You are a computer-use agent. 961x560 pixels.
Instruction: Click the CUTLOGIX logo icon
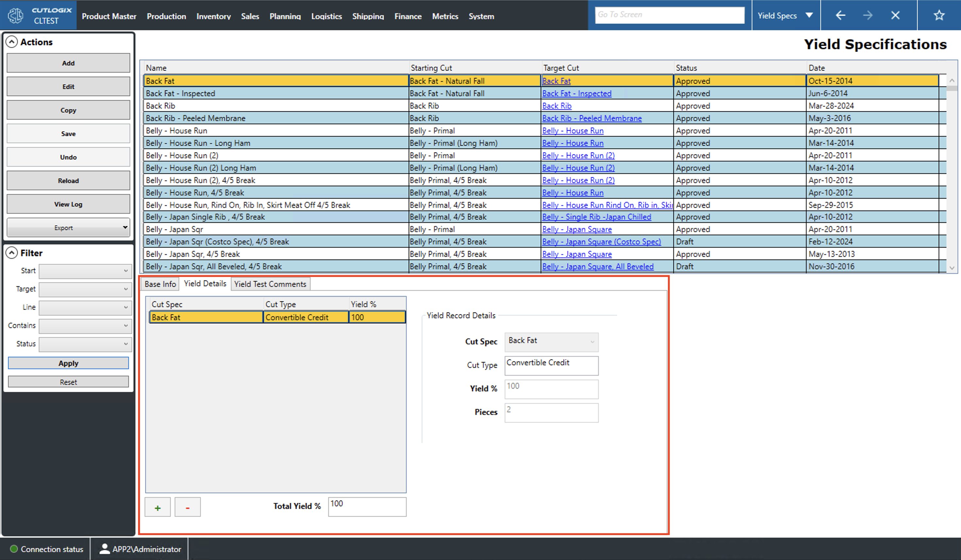pos(15,15)
